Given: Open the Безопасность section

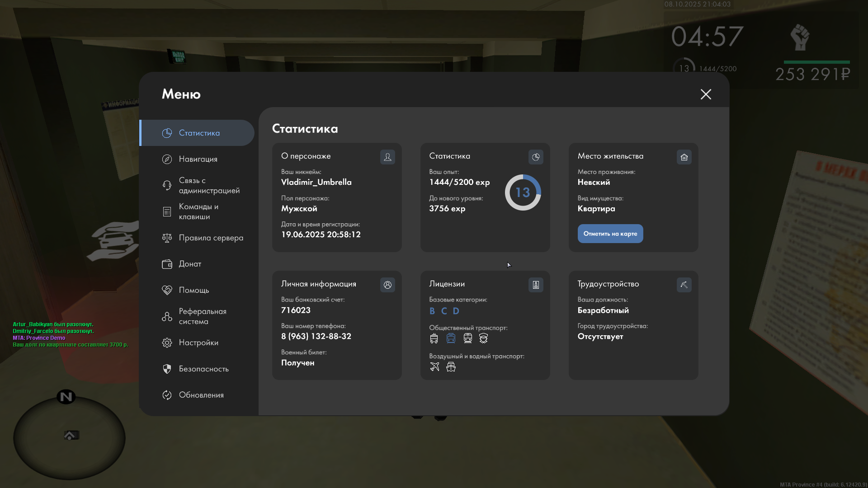Looking at the screenshot, I should tap(203, 369).
